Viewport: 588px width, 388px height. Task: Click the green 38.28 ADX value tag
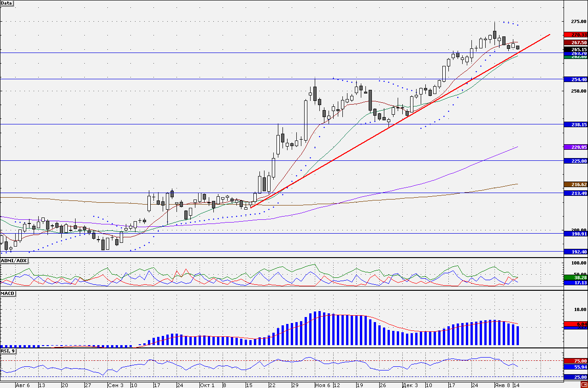(x=576, y=278)
